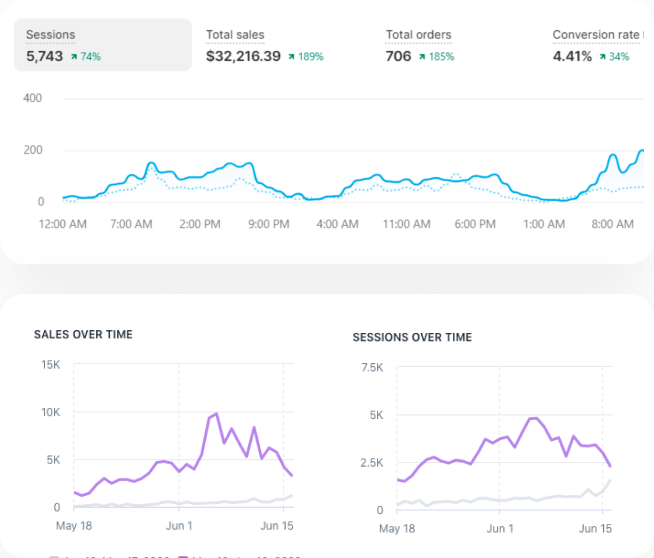Click the Sessions Over Time chart title
654x558 pixels.
(410, 337)
